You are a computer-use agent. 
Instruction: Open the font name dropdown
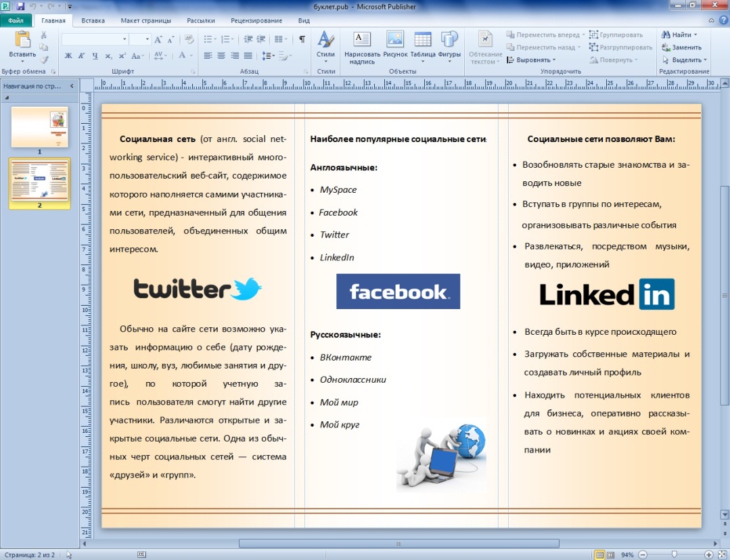[x=124, y=39]
